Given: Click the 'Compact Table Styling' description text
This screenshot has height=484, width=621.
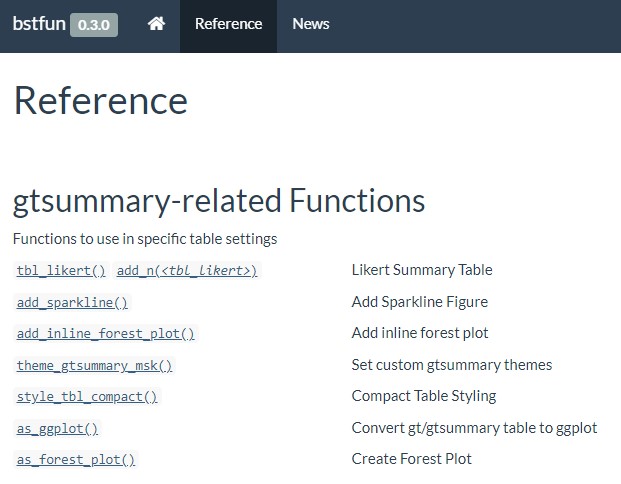Looking at the screenshot, I should [x=423, y=396].
